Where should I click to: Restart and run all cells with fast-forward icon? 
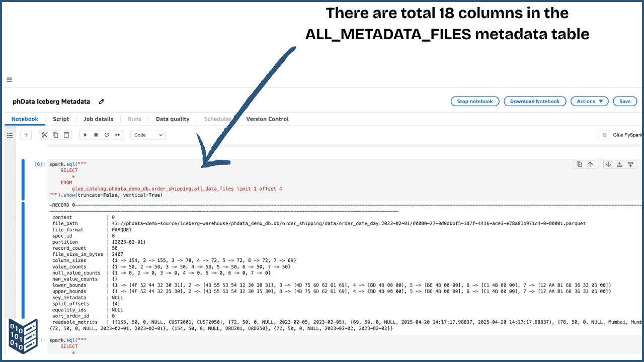pos(118,135)
